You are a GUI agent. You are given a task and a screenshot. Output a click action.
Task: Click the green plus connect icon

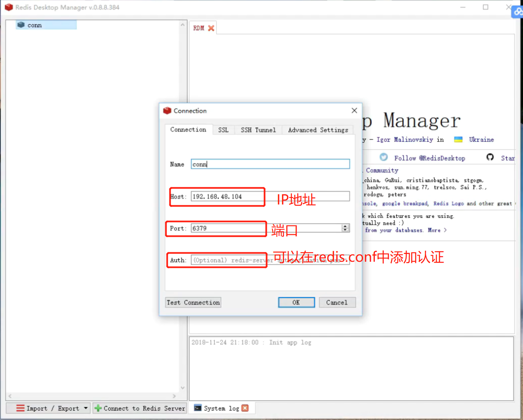click(98, 408)
